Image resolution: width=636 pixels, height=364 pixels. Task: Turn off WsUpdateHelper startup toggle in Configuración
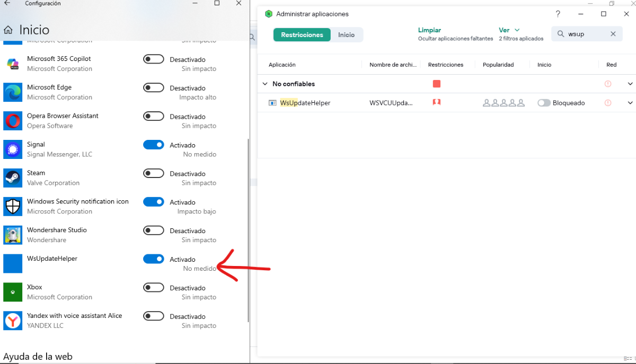[x=154, y=259]
